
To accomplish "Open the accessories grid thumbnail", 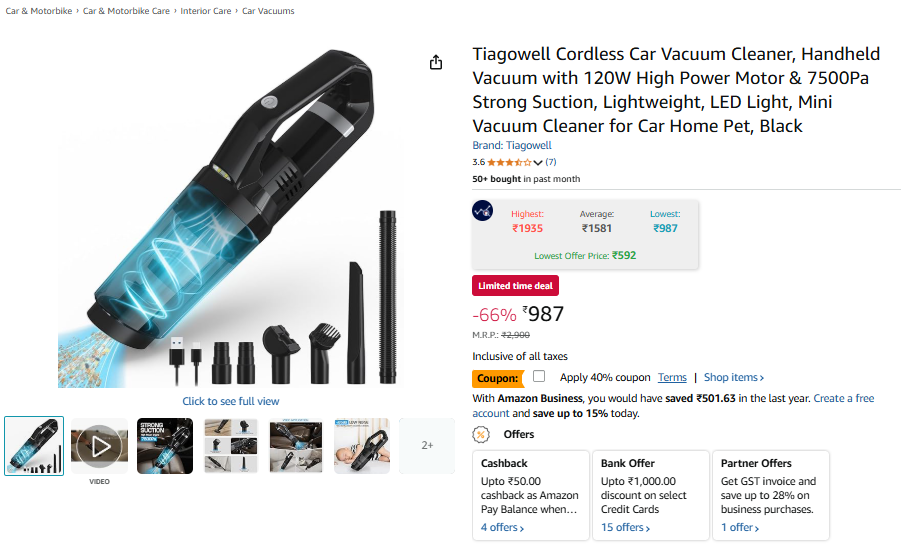I will [231, 446].
